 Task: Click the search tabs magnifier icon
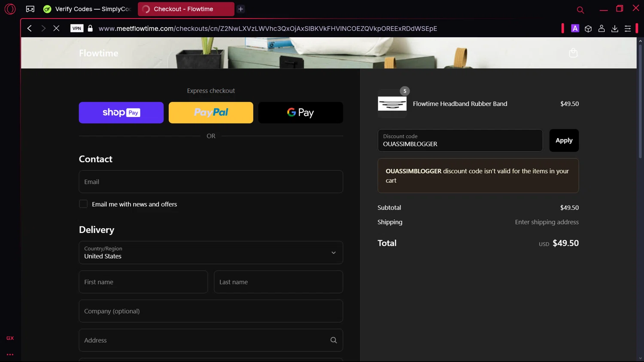580,9
